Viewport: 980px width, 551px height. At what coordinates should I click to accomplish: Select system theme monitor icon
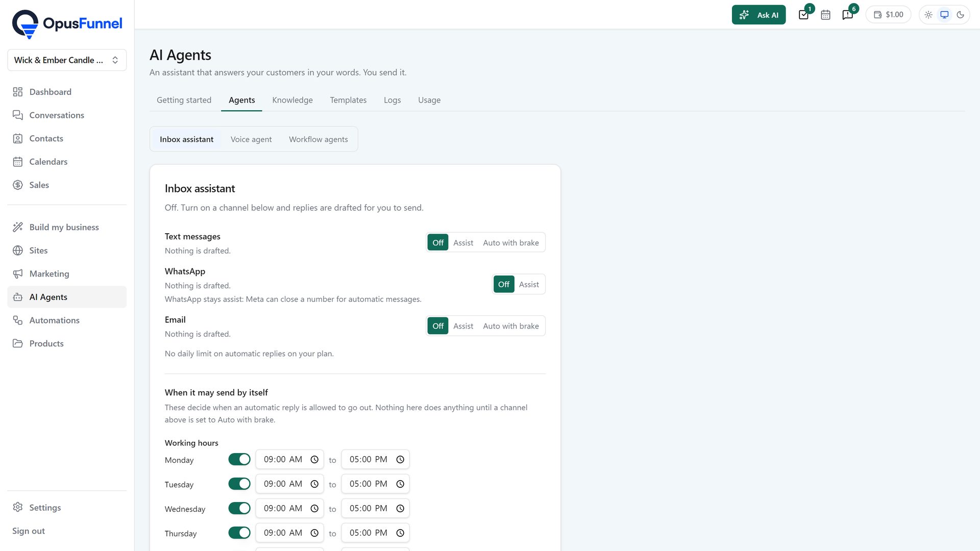944,15
